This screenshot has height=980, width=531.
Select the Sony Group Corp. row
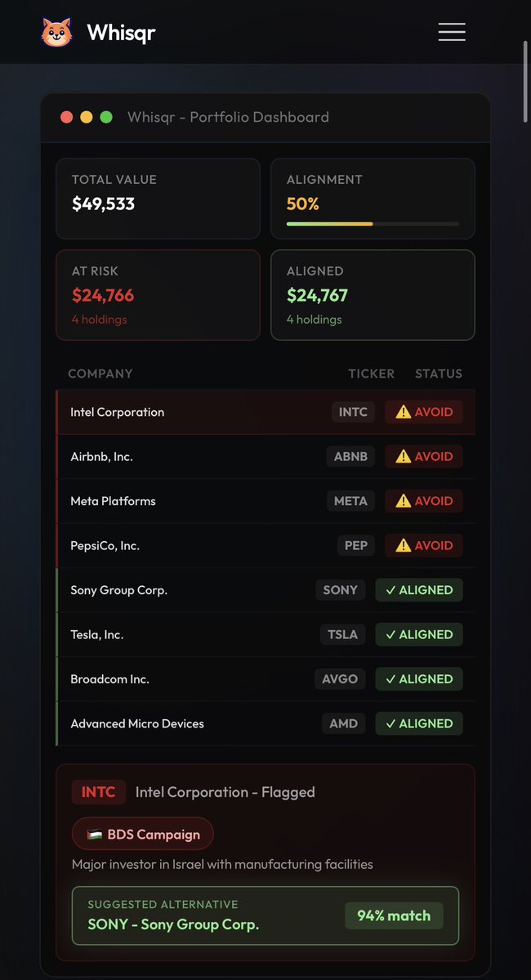265,590
